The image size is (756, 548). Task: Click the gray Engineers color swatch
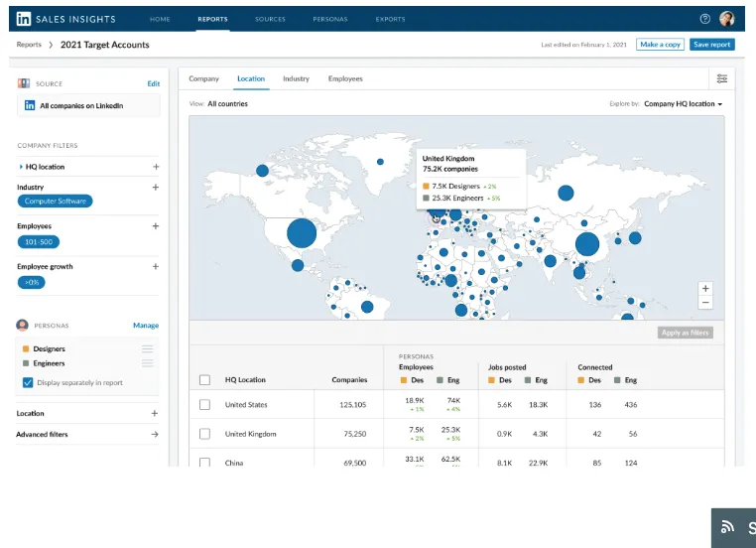(26, 363)
